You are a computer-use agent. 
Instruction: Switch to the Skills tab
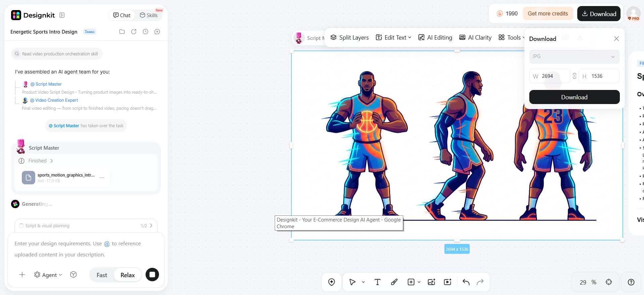pyautogui.click(x=149, y=15)
